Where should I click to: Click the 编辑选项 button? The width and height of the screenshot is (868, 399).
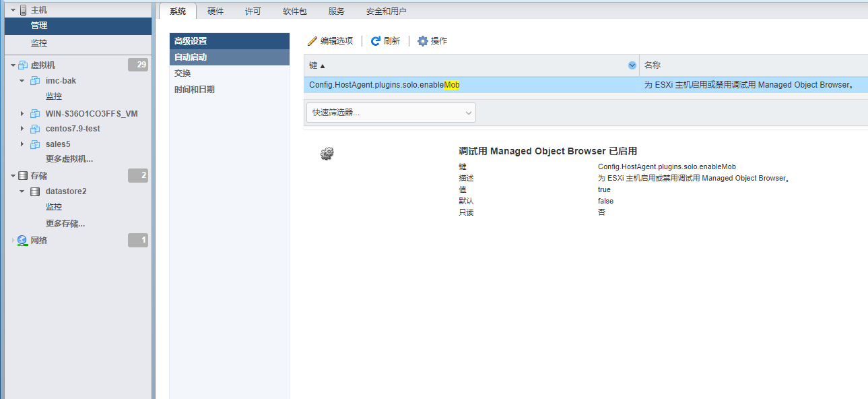(x=330, y=41)
